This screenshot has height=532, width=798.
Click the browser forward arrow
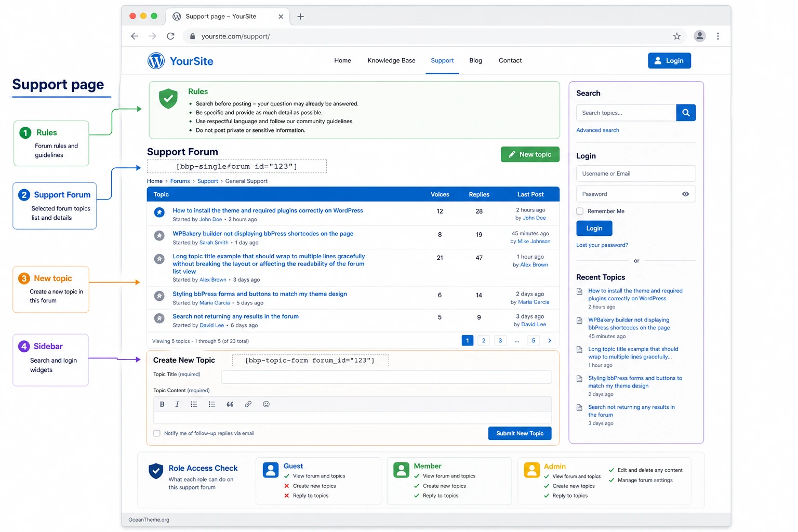(152, 36)
